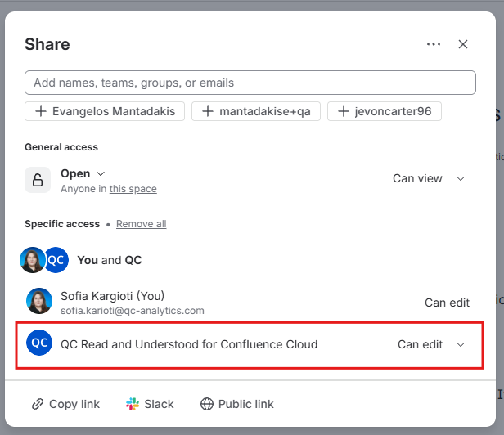Click the 'Specific access' heading
Image resolution: width=504 pixels, height=435 pixels.
[62, 224]
